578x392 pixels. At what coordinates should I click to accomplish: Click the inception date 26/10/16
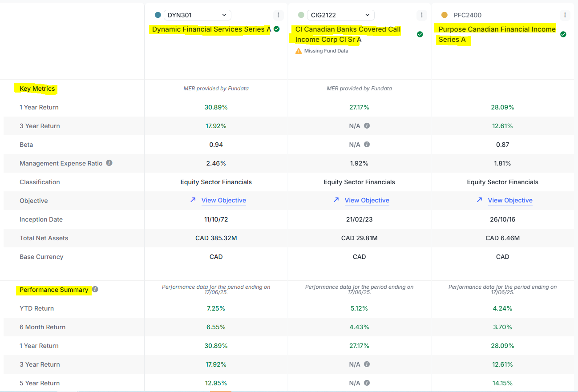[x=503, y=219]
